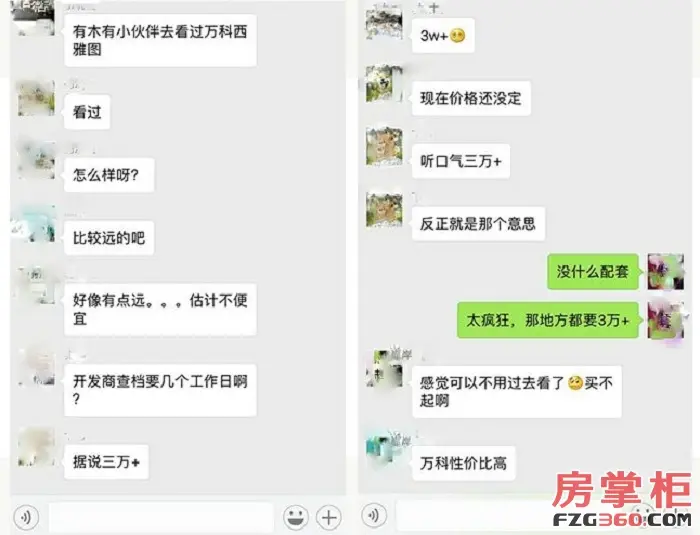Tap avatar beside '比较远的吧' message
Viewport: 700px width, 535px height.
[36, 224]
